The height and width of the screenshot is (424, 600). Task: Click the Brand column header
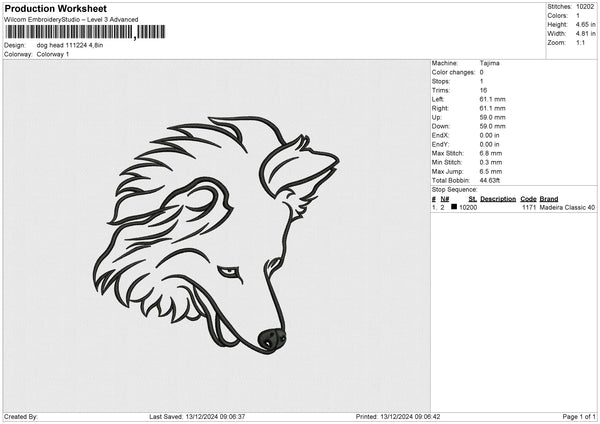point(548,199)
